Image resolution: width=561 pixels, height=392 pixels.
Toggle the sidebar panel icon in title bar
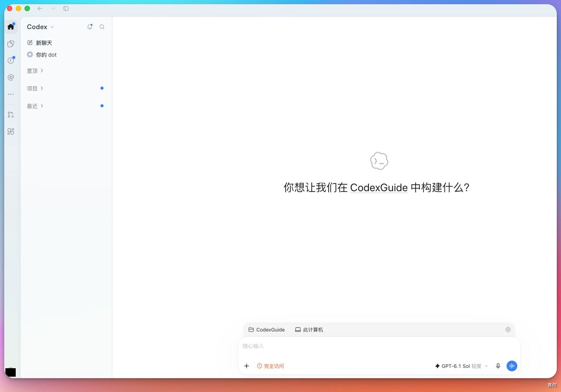click(x=66, y=8)
